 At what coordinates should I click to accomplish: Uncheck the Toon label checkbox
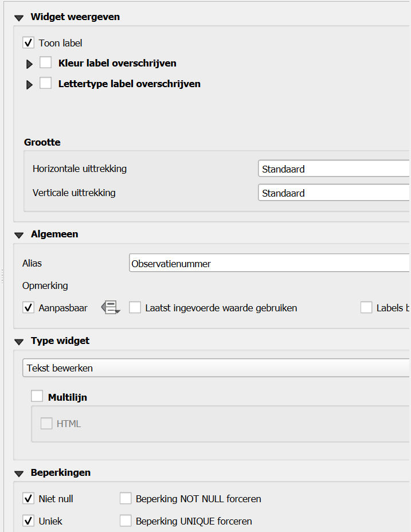tap(29, 43)
